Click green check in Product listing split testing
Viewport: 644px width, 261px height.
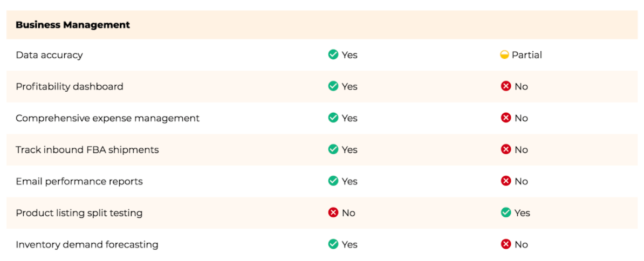click(x=505, y=212)
